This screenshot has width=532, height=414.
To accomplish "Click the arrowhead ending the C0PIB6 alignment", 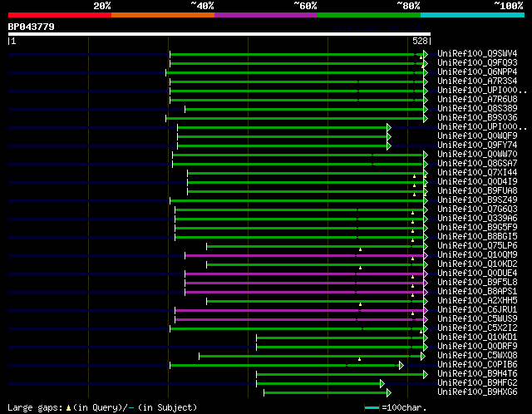I will 401,366.
